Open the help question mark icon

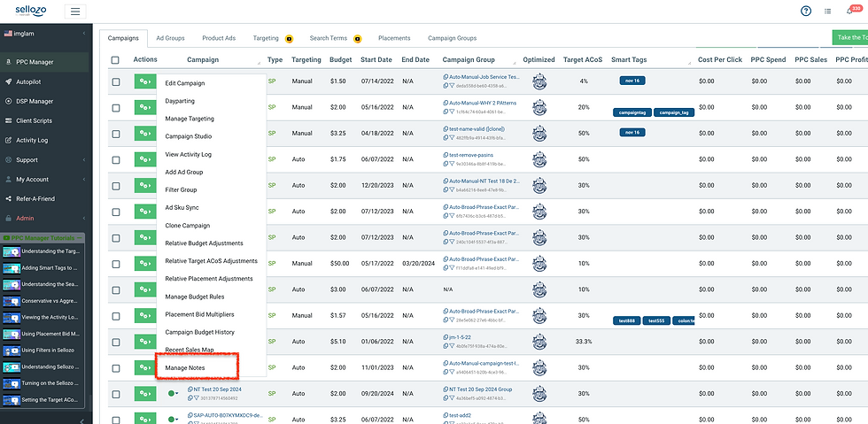click(806, 12)
